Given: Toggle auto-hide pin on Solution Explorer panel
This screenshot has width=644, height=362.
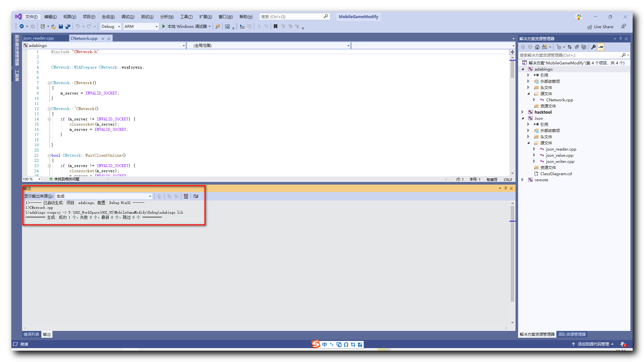Looking at the screenshot, I should point(620,39).
